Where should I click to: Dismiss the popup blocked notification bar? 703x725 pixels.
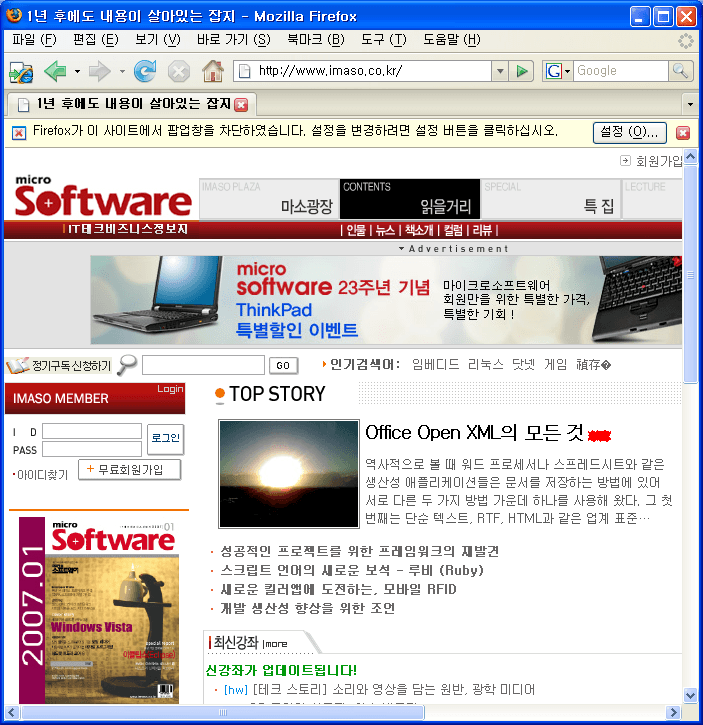click(x=683, y=132)
